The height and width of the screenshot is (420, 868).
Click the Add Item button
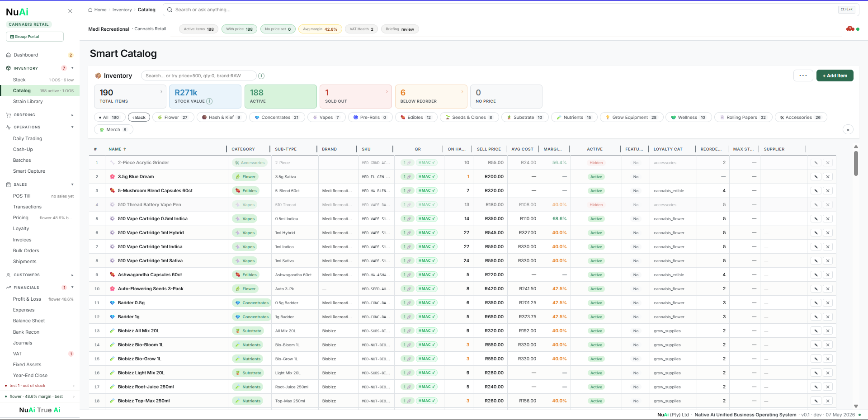point(835,76)
